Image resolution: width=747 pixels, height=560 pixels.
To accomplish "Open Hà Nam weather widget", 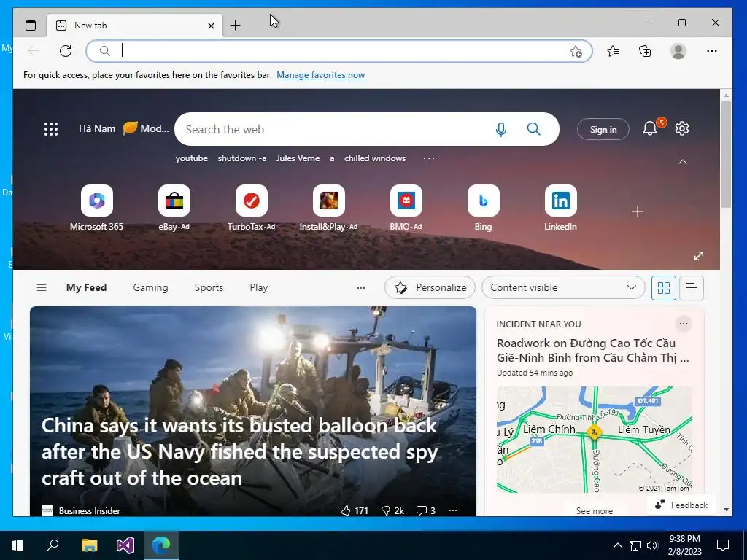I will point(124,128).
